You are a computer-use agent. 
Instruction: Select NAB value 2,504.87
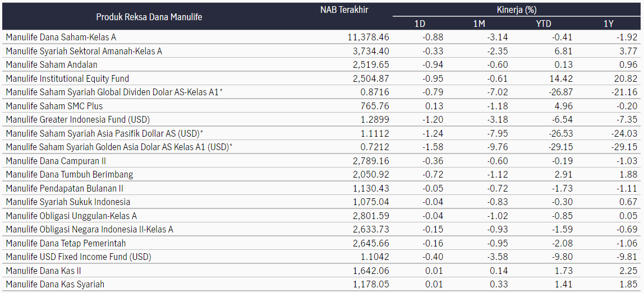pyautogui.click(x=371, y=78)
